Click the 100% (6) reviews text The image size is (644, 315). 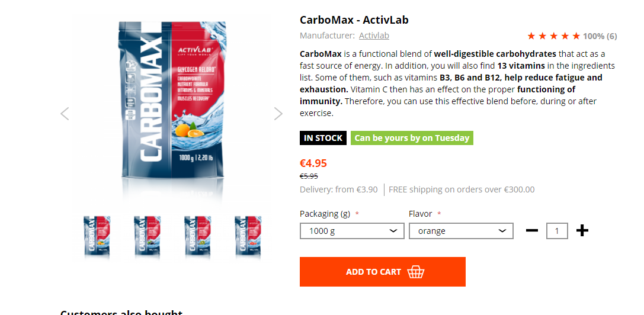(600, 36)
